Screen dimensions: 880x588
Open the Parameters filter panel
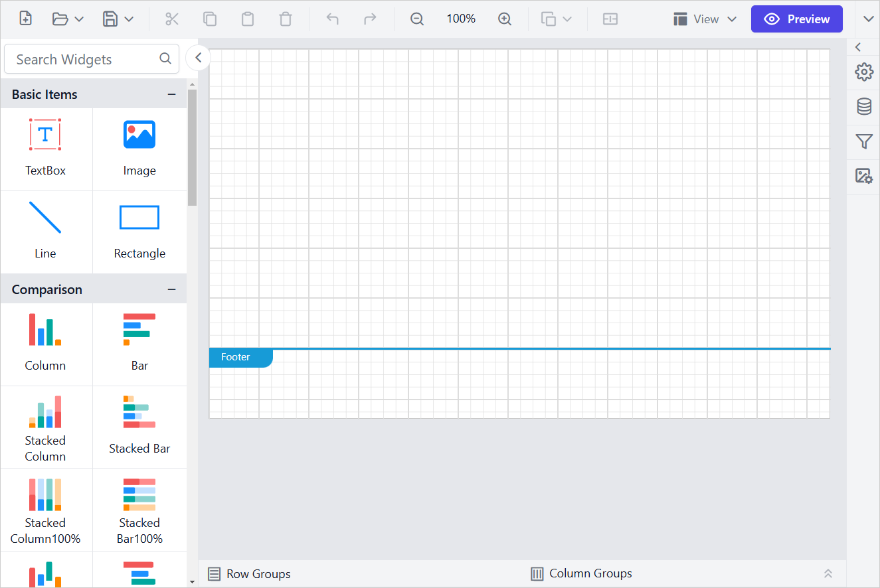pyautogui.click(x=863, y=141)
